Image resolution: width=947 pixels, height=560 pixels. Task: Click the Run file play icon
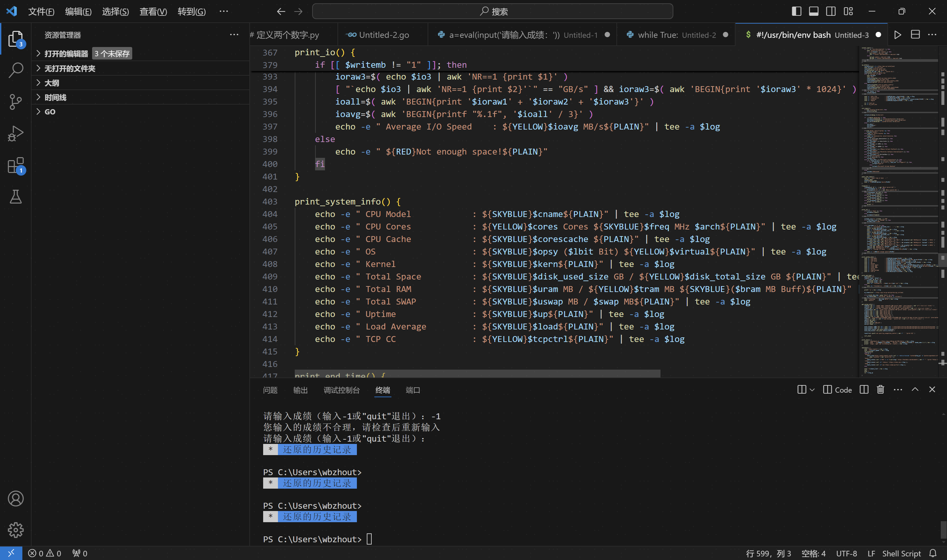pos(898,35)
